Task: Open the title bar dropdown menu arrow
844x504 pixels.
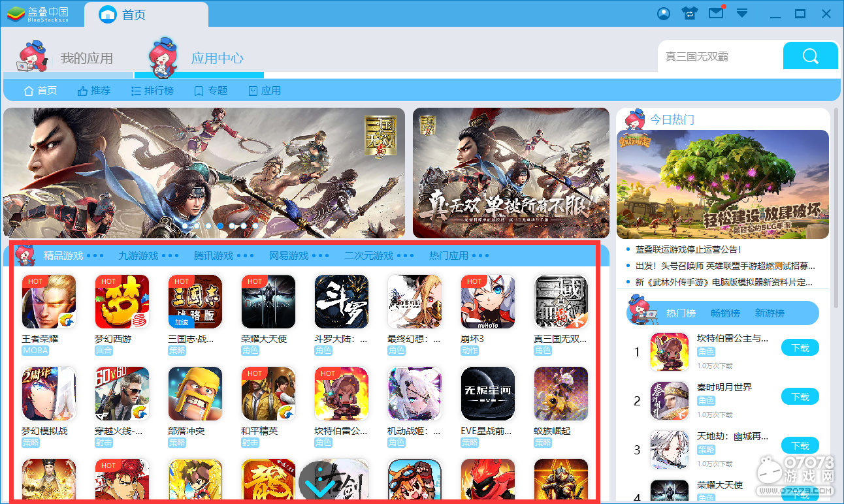Action: pos(742,13)
